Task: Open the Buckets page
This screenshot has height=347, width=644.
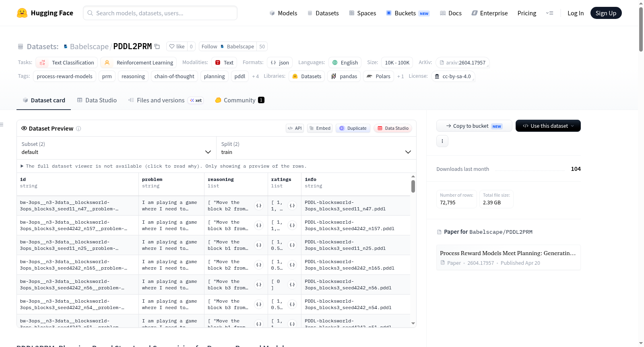Action: [x=407, y=13]
